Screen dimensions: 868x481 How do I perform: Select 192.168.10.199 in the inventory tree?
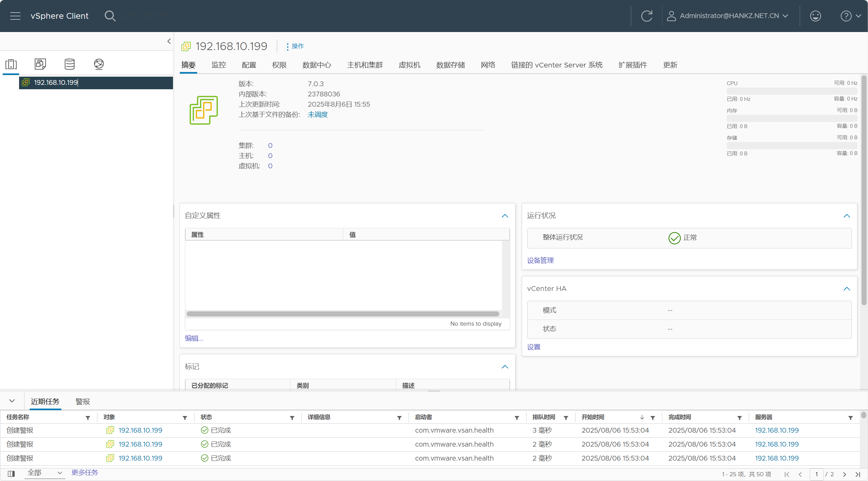[x=96, y=82]
